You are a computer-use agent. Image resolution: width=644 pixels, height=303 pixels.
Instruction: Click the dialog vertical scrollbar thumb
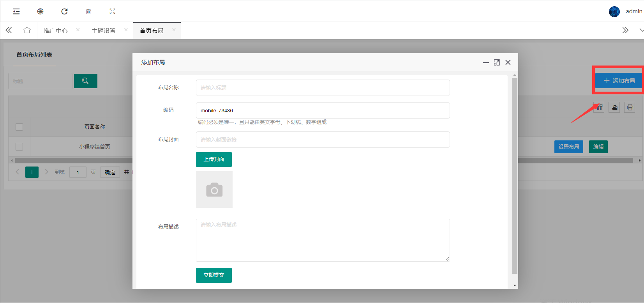tap(515, 176)
